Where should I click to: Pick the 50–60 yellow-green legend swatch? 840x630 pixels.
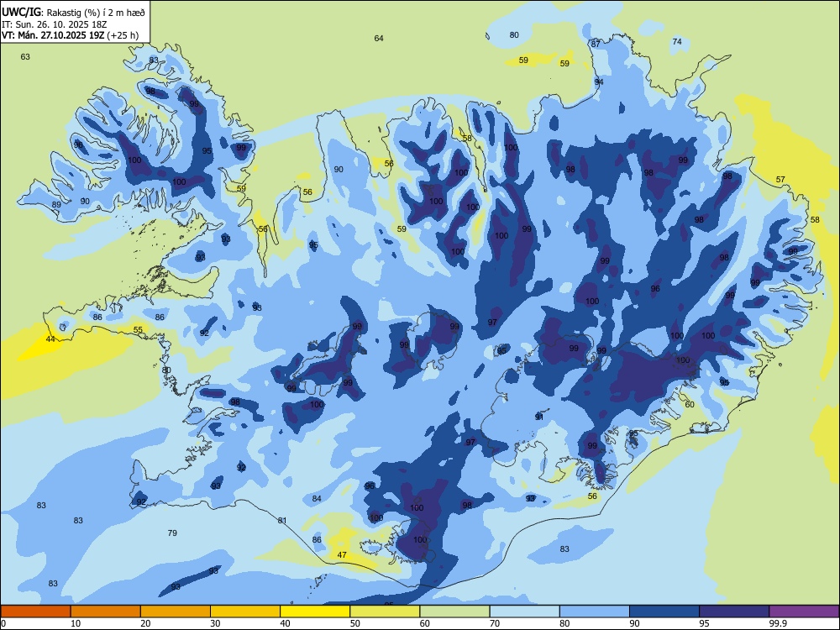click(385, 612)
